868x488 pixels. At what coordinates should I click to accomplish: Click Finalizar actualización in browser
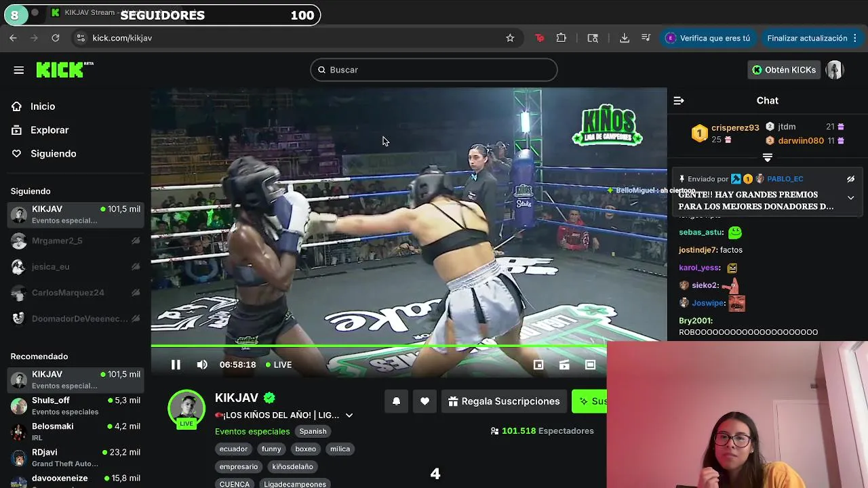coord(807,38)
